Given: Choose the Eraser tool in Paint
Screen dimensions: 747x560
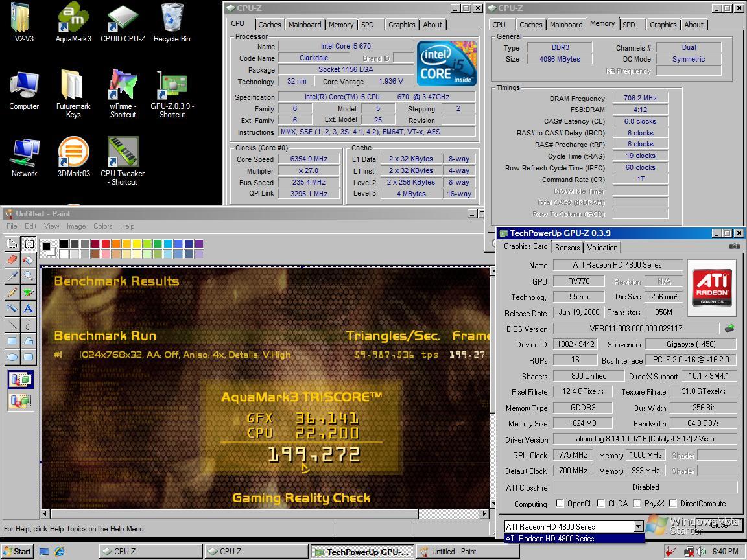Looking at the screenshot, I should pyautogui.click(x=12, y=260).
